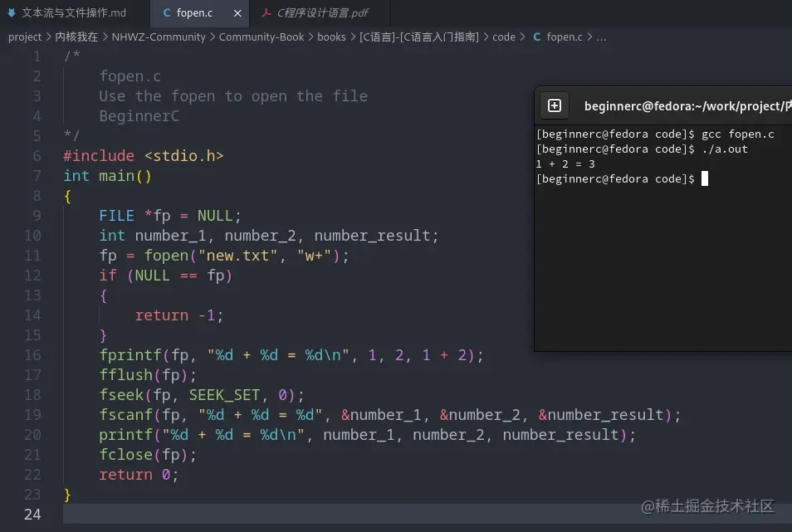
Task: Click the PDF icon on the third tab
Action: (266, 13)
